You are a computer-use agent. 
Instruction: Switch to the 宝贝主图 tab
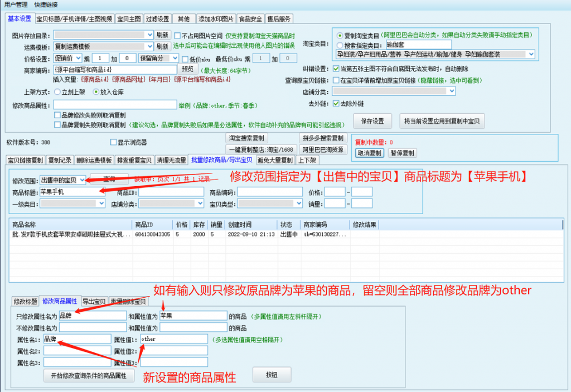click(x=129, y=19)
